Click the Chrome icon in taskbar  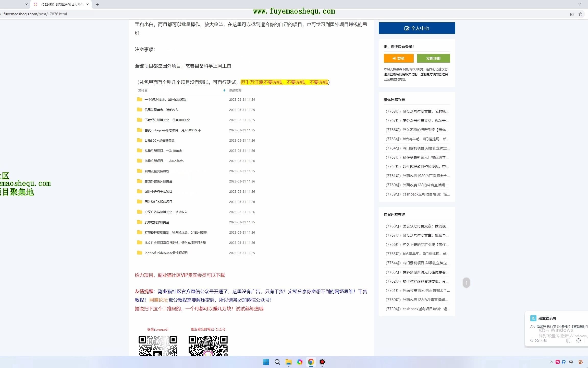point(311,362)
